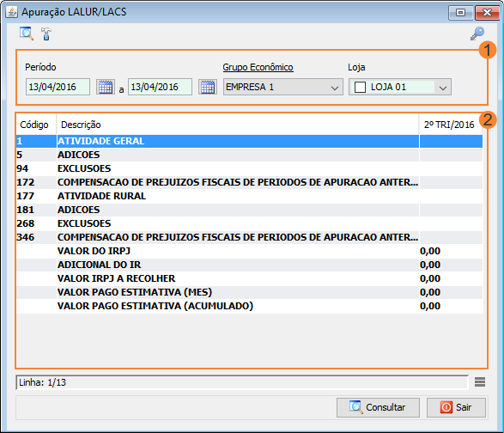Click the start period date field
This screenshot has width=504, height=433.
58,87
